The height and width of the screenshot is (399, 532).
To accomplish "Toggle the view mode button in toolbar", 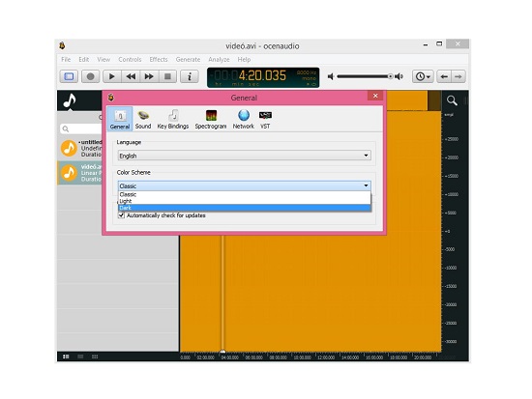I will [69, 76].
